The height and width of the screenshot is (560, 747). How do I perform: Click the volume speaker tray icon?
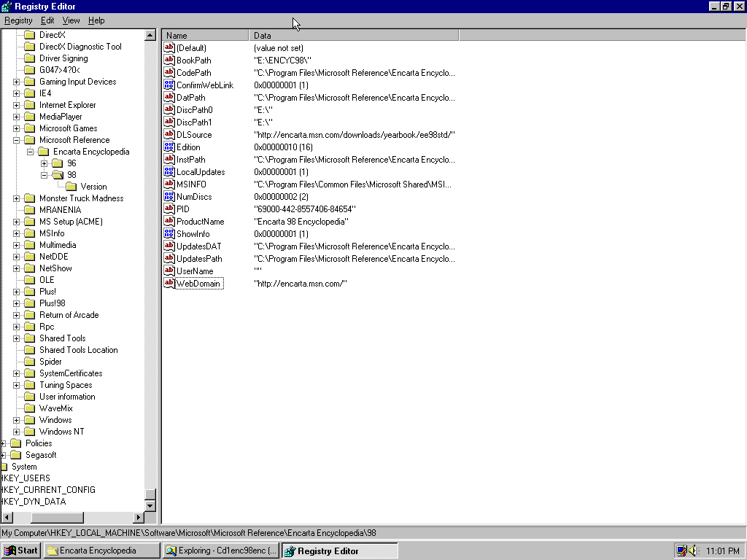point(694,551)
